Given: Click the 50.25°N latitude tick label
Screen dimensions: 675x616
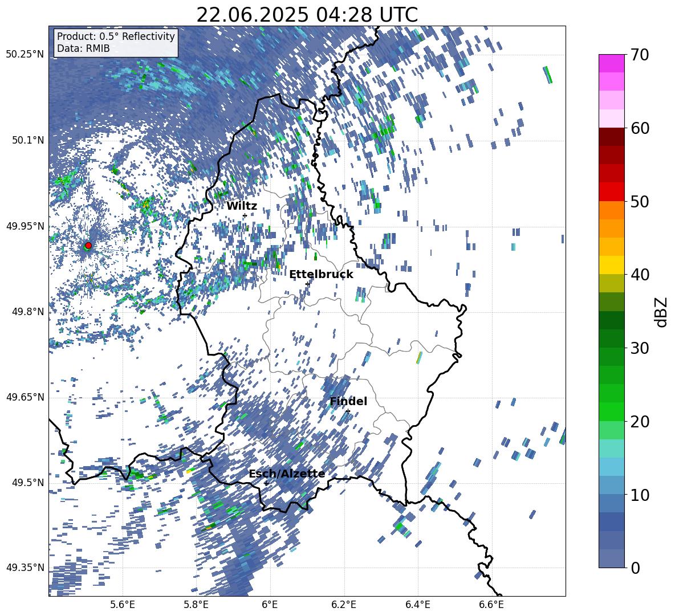Looking at the screenshot, I should 25,55.
